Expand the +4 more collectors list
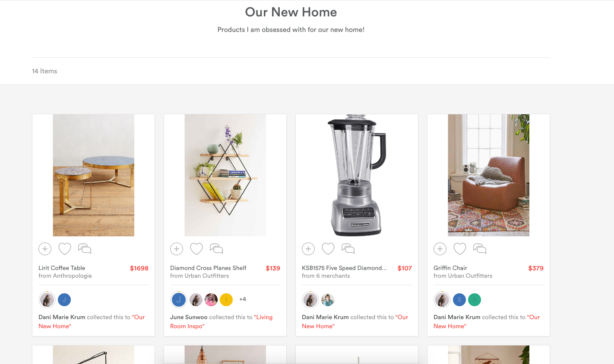This screenshot has width=614, height=364. tap(243, 299)
